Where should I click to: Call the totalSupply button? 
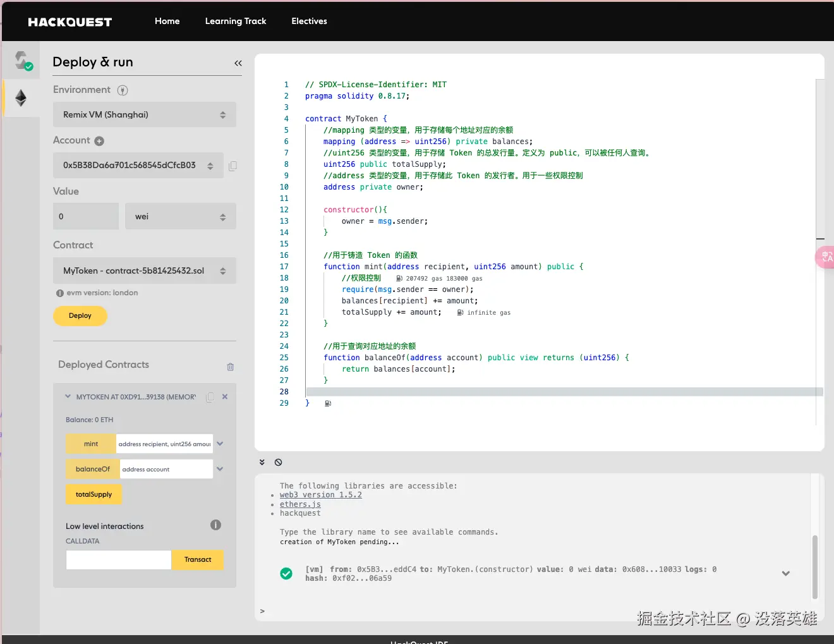click(94, 494)
